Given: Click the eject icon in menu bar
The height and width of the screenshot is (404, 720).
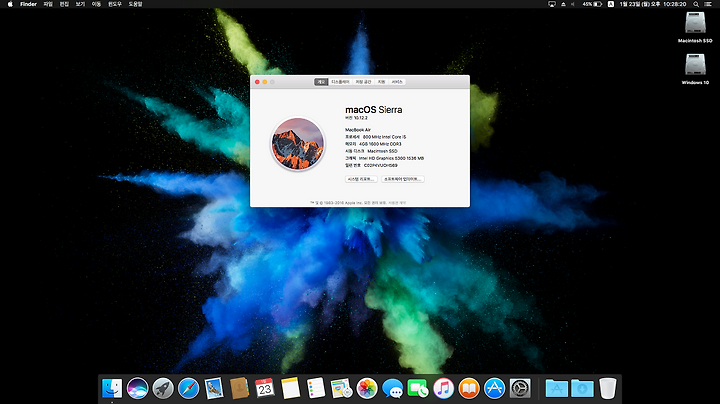Looking at the screenshot, I should click(563, 4).
